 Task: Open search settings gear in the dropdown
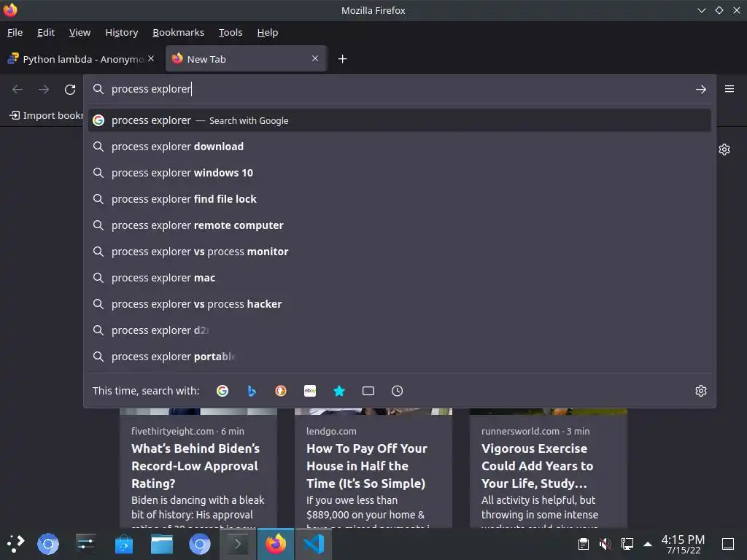pos(701,391)
